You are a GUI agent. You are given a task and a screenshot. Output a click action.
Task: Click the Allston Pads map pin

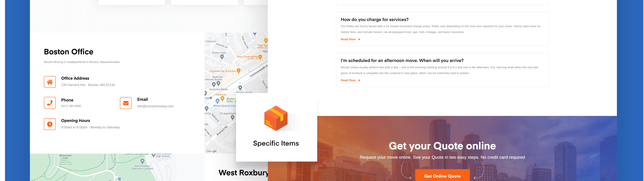pyautogui.click(x=222, y=57)
